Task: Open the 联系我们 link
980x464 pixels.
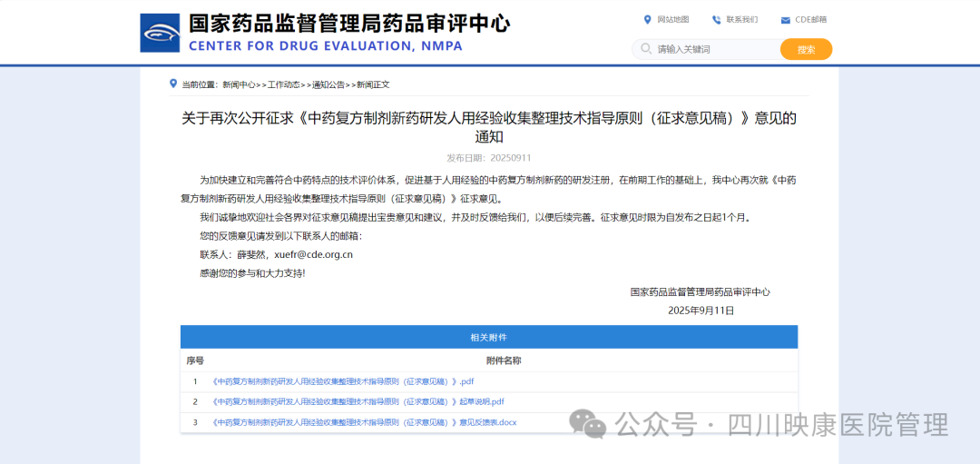Action: click(742, 19)
